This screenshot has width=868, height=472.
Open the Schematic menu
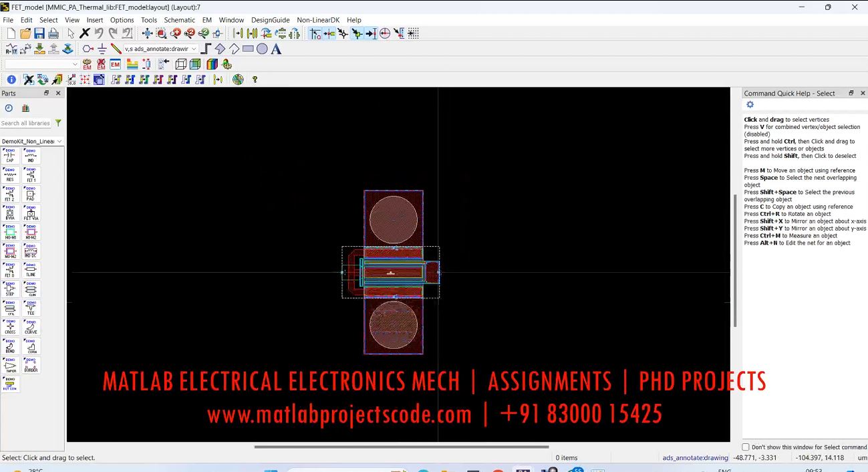(180, 20)
